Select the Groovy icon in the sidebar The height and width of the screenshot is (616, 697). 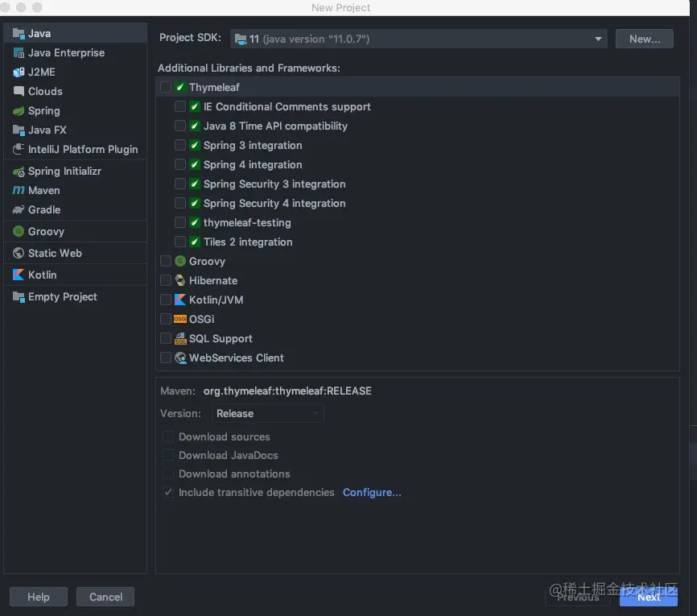[x=19, y=231]
